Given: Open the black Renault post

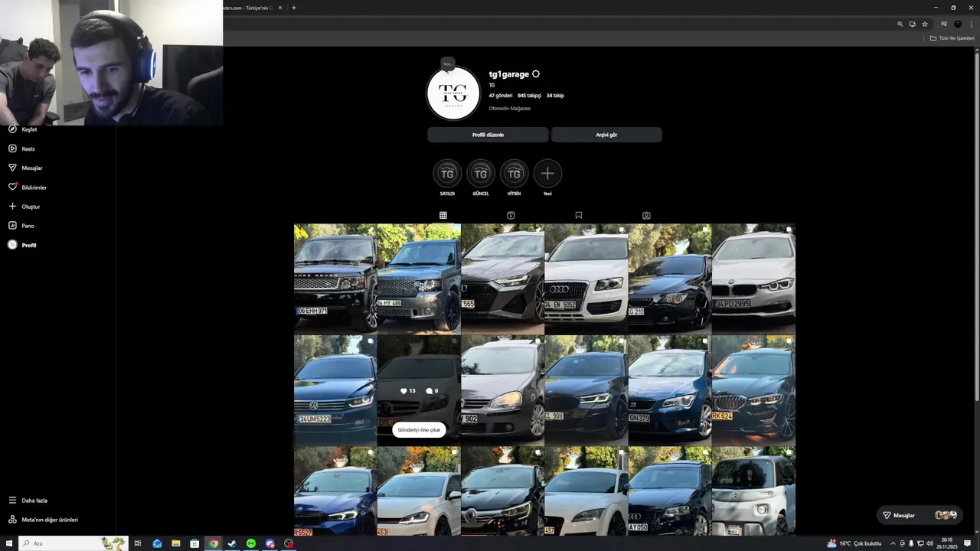Looking at the screenshot, I should pyautogui.click(x=502, y=491).
